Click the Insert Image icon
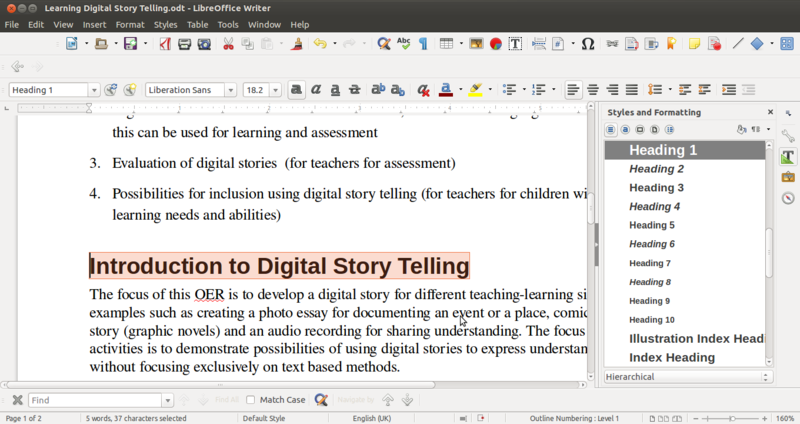Screen dimensions: 800x424 (476, 44)
